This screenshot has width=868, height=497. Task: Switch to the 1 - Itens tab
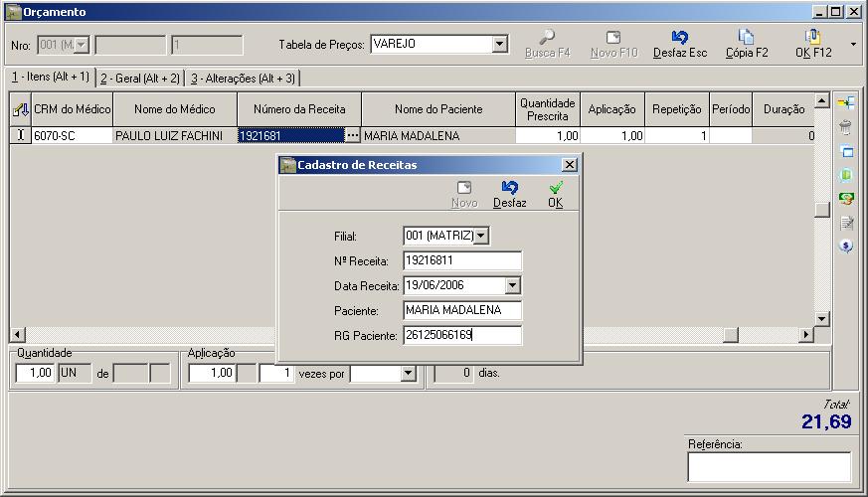pyautogui.click(x=50, y=77)
